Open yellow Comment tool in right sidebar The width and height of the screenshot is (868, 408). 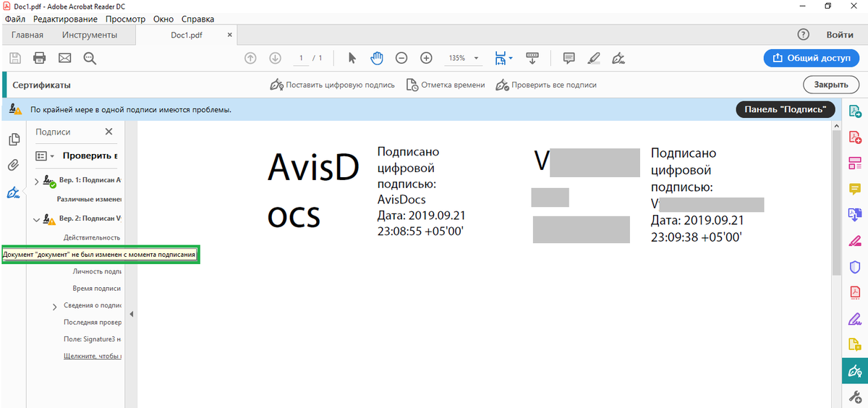854,188
